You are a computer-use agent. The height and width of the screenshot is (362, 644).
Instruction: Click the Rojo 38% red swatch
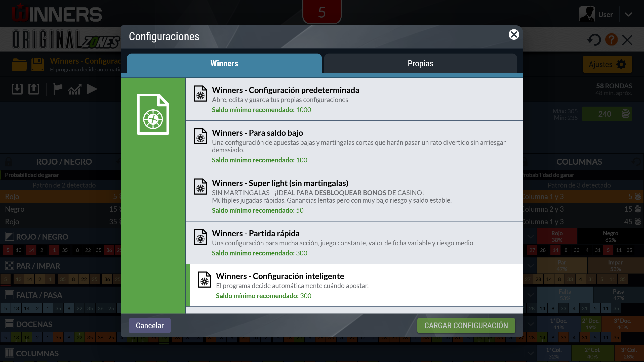557,236
